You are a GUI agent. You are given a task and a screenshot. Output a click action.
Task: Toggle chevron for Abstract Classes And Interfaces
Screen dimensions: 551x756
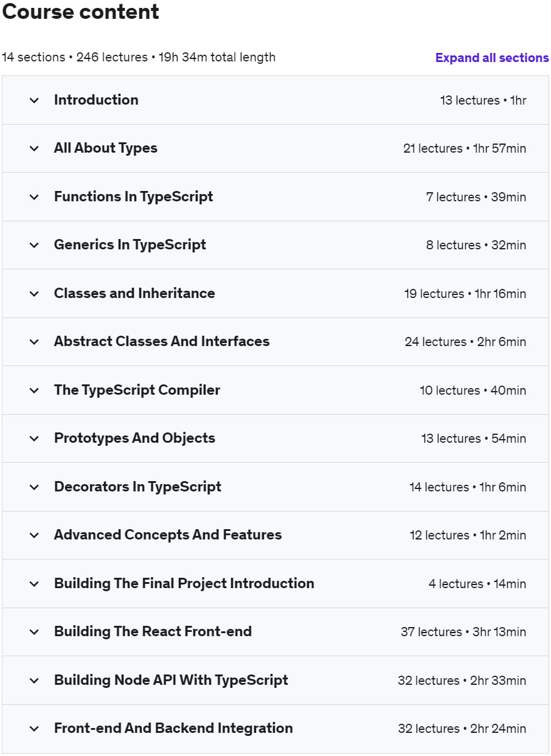[34, 342]
